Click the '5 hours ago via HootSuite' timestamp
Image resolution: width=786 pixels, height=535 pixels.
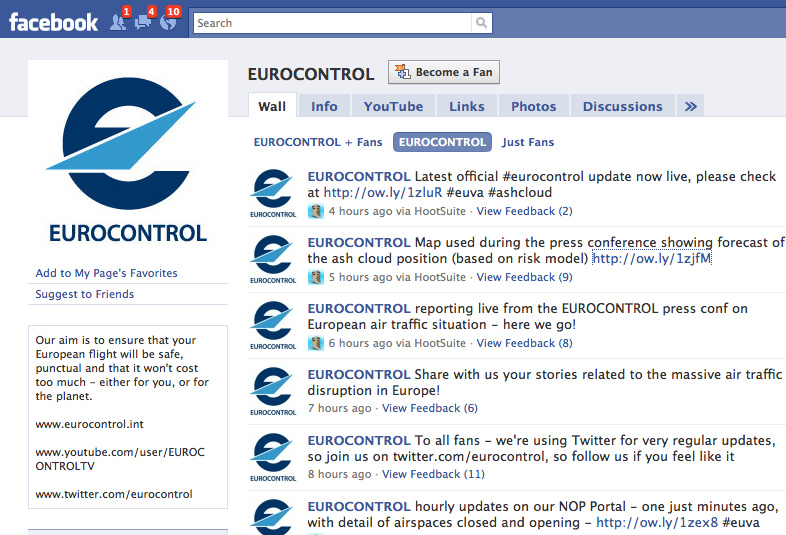[397, 277]
